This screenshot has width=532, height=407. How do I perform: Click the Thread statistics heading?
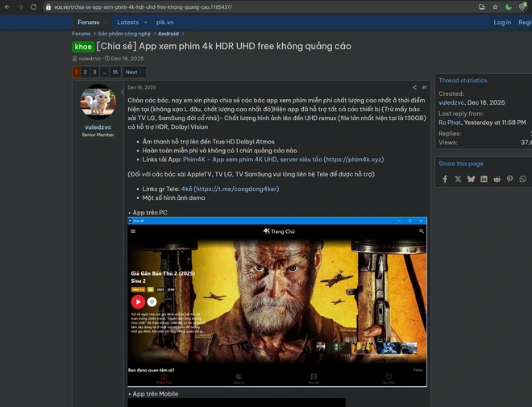click(463, 81)
